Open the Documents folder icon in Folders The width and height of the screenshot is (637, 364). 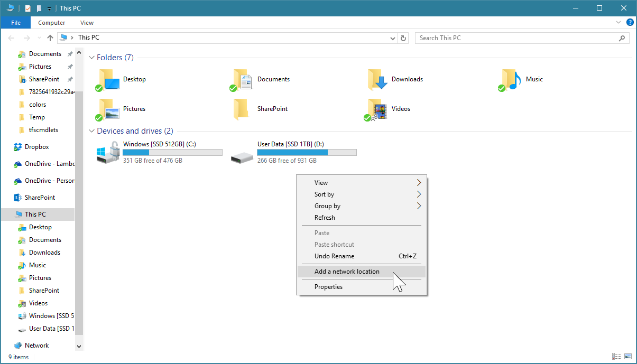(242, 80)
